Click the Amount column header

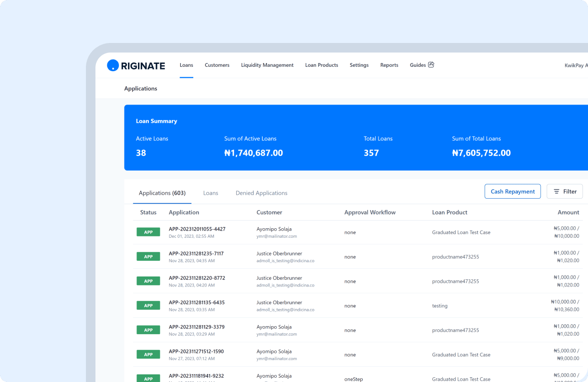(568, 212)
